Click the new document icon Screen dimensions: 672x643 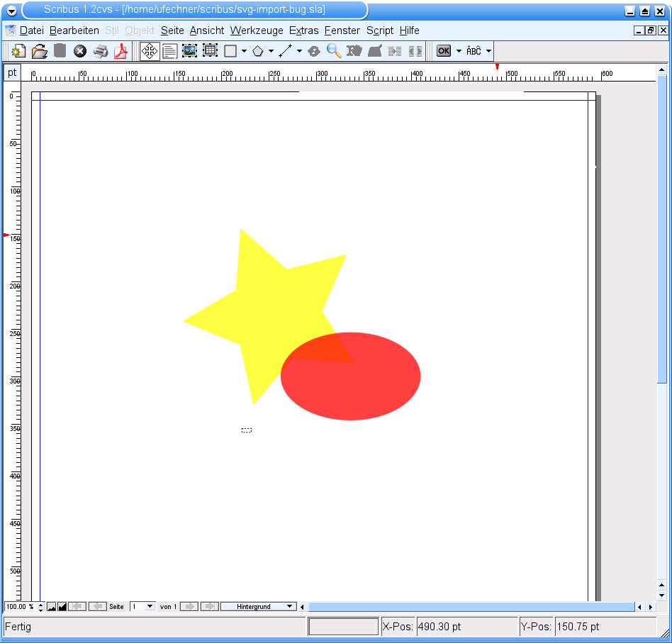pyautogui.click(x=18, y=51)
